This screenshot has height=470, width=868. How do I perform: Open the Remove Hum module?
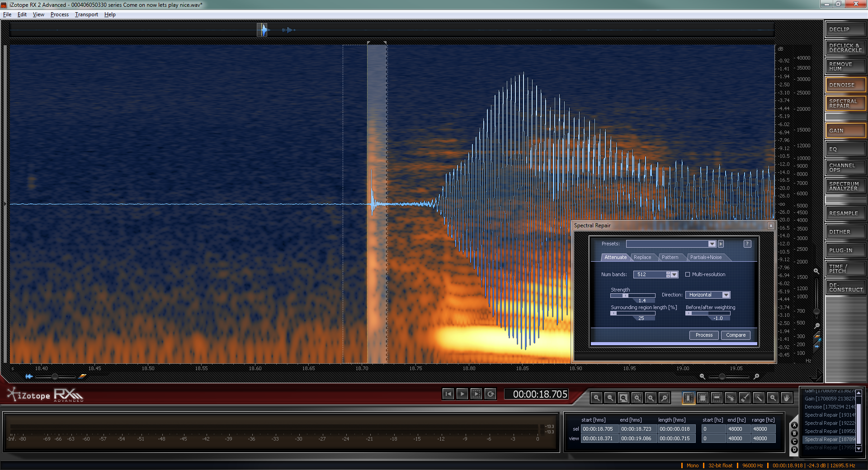845,66
